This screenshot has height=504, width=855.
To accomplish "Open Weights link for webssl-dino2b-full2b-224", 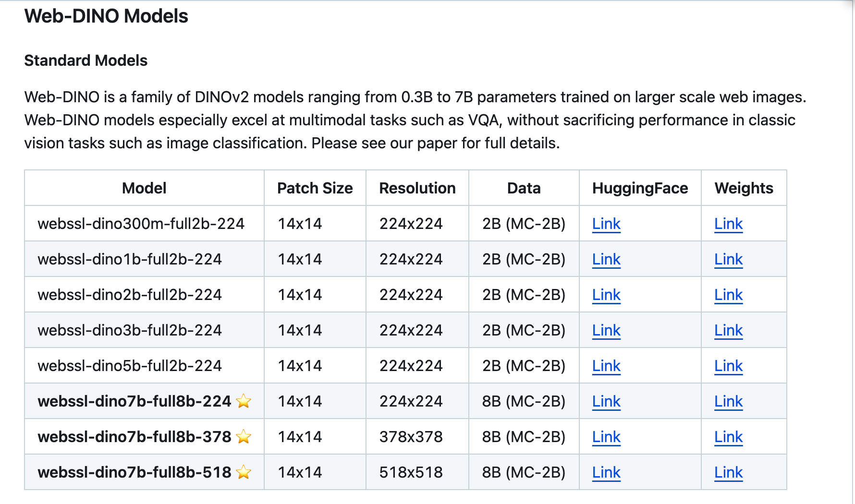I will click(x=728, y=295).
